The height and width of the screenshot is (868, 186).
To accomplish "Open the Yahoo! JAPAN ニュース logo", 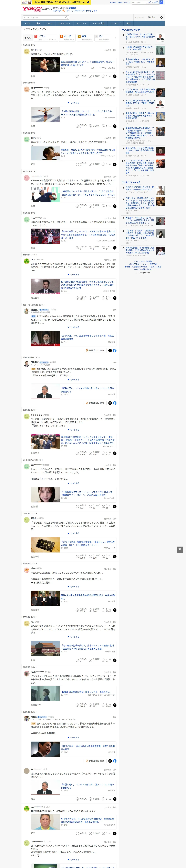I will coord(37,9).
